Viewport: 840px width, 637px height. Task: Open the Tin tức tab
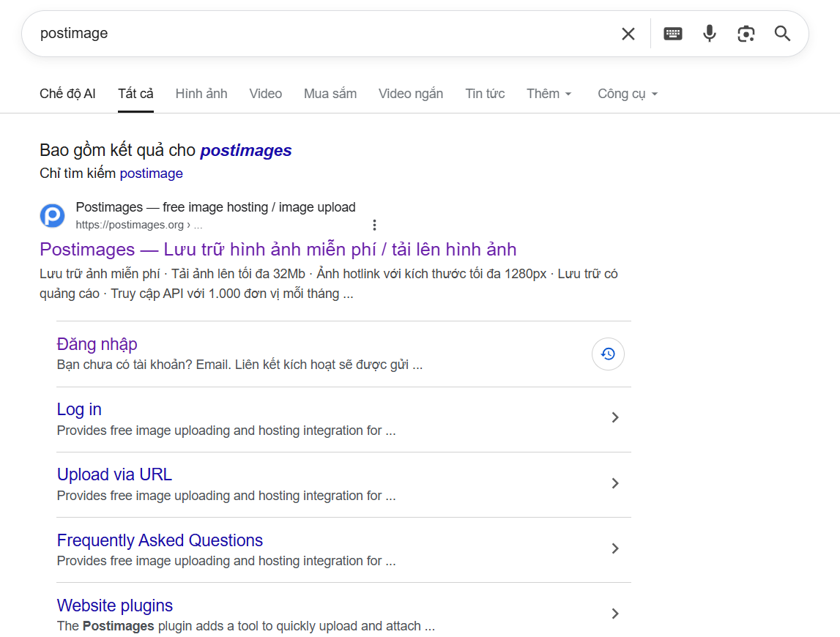coord(485,94)
